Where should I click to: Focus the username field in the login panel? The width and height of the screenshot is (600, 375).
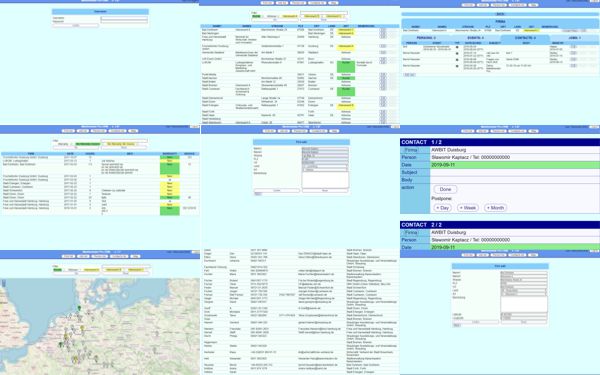tap(124, 18)
